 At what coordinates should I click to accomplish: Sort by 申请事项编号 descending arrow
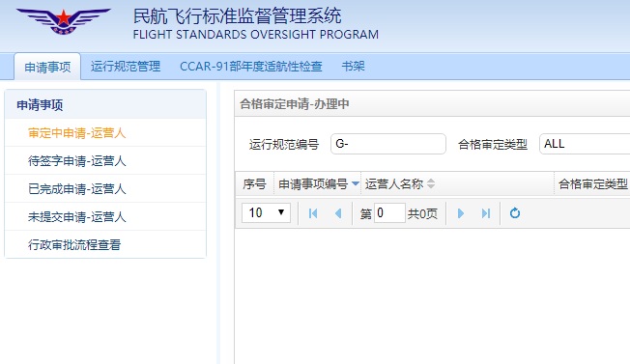click(356, 183)
